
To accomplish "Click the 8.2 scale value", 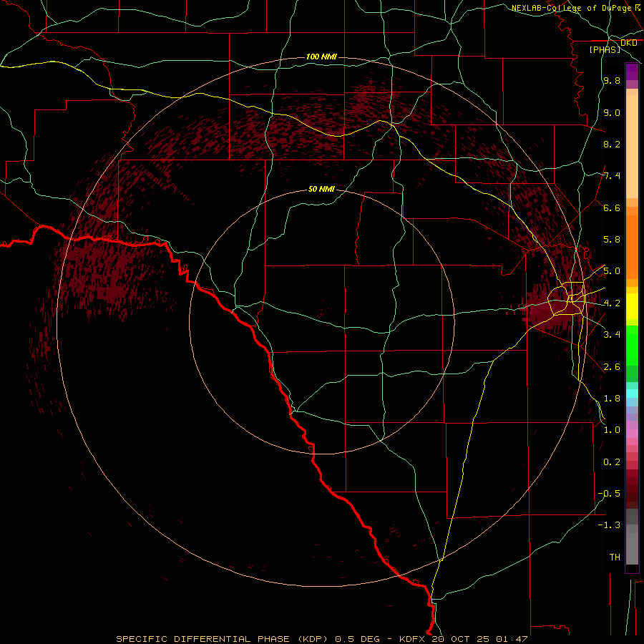I will click(x=612, y=144).
